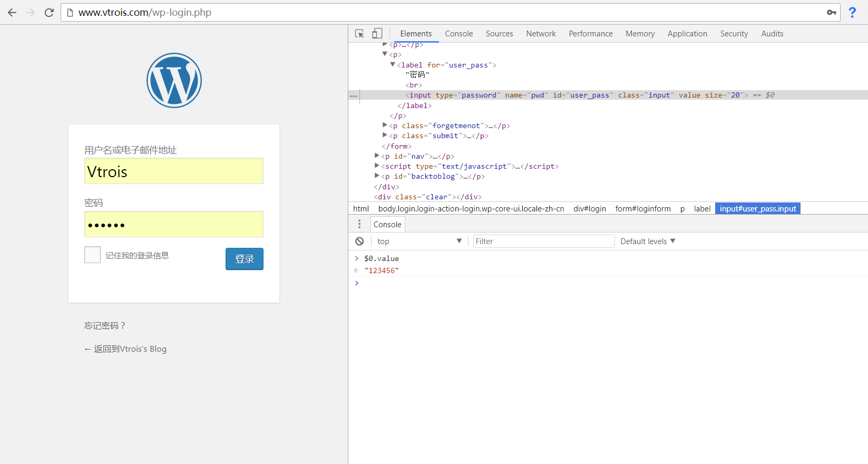Clear the console output
The width and height of the screenshot is (868, 464).
359,241
